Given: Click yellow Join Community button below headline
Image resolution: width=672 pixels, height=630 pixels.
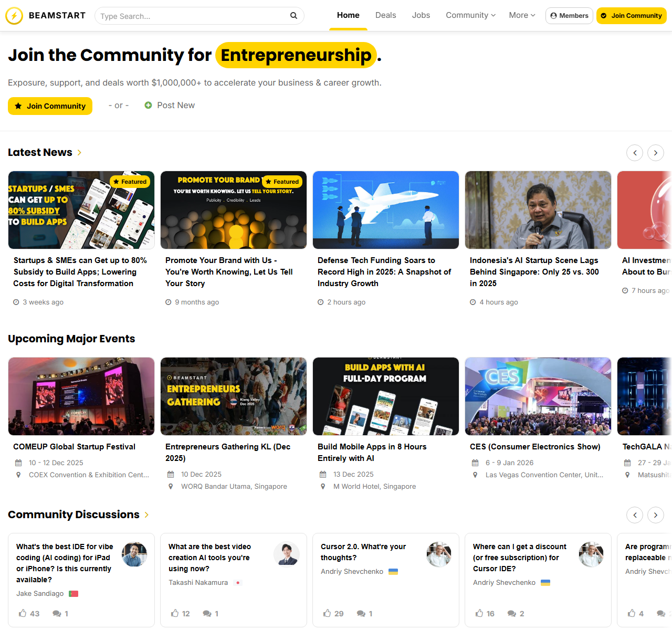Looking at the screenshot, I should [50, 106].
